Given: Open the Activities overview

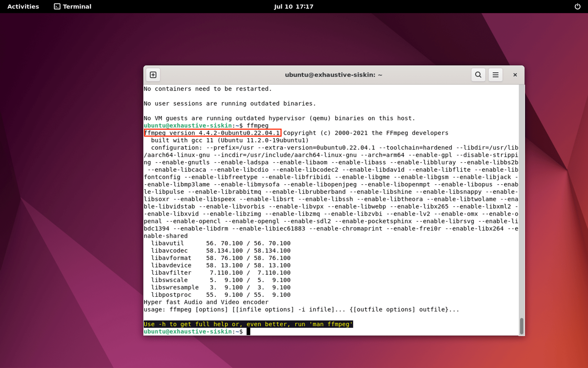Looking at the screenshot, I should [x=23, y=6].
